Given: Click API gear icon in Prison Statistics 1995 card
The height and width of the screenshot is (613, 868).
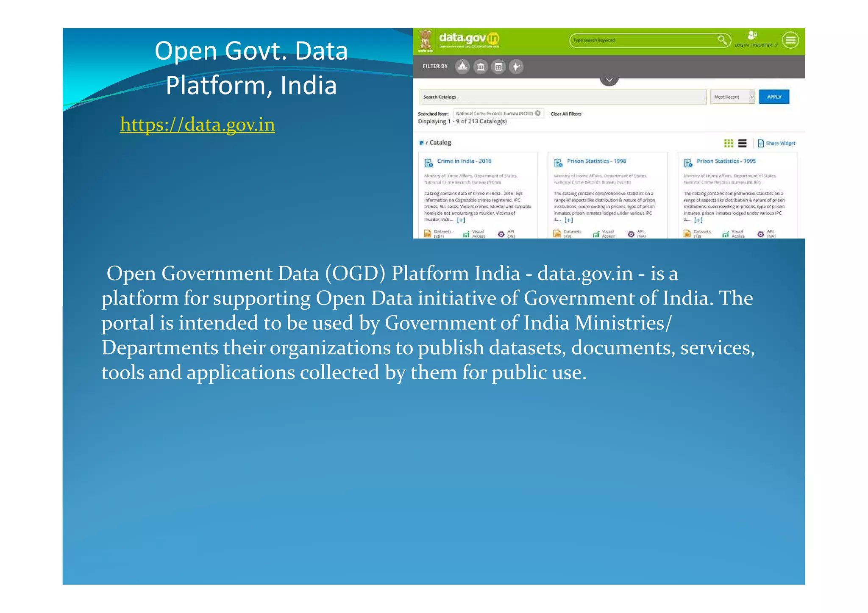Looking at the screenshot, I should click(x=760, y=234).
